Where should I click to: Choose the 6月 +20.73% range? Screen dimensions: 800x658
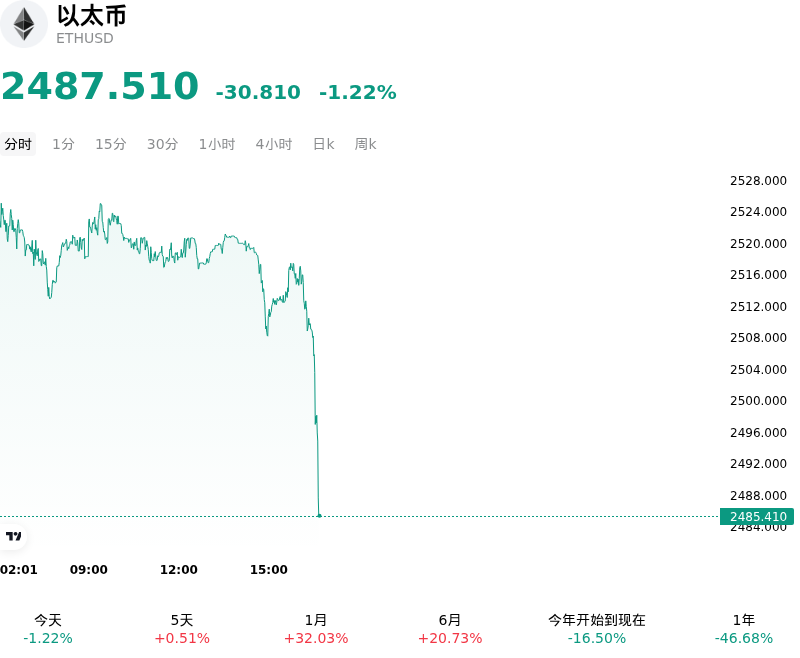pyautogui.click(x=450, y=629)
